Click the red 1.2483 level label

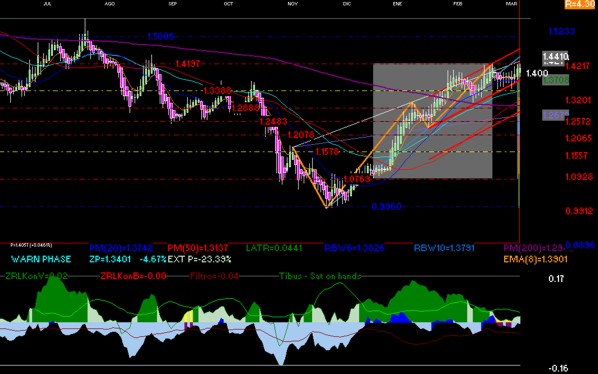[273, 122]
